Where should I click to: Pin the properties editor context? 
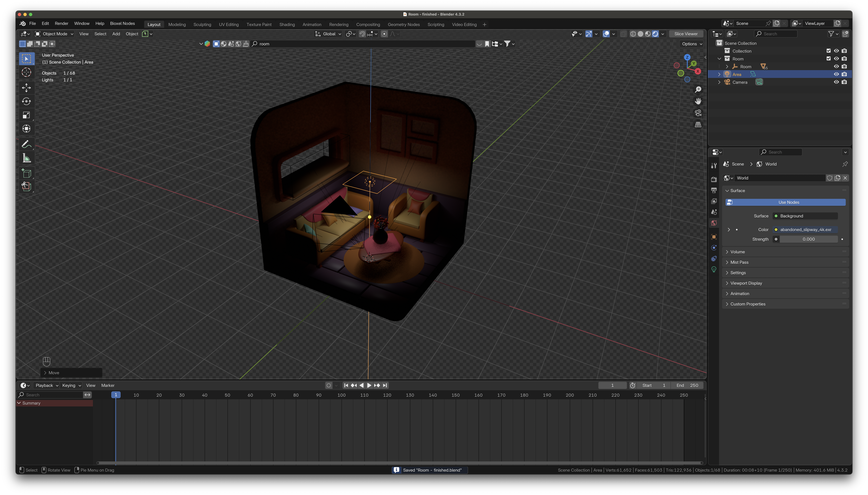click(845, 164)
